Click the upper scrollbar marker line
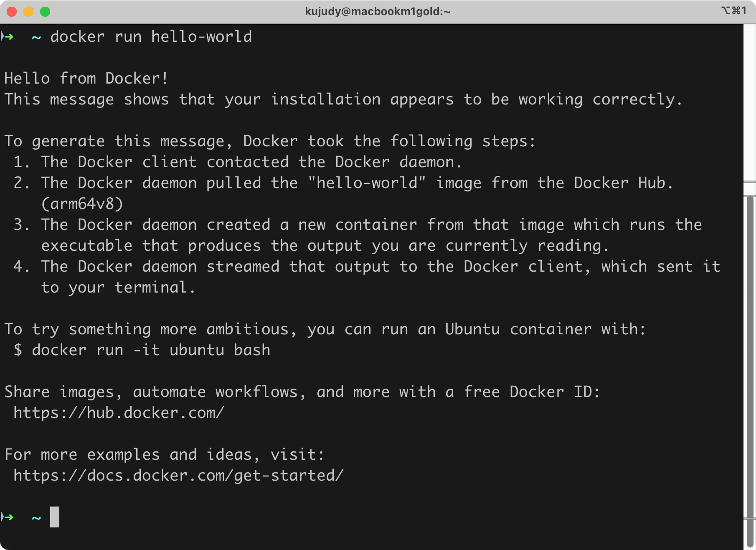Screen dimensions: 756x550 click(750, 182)
